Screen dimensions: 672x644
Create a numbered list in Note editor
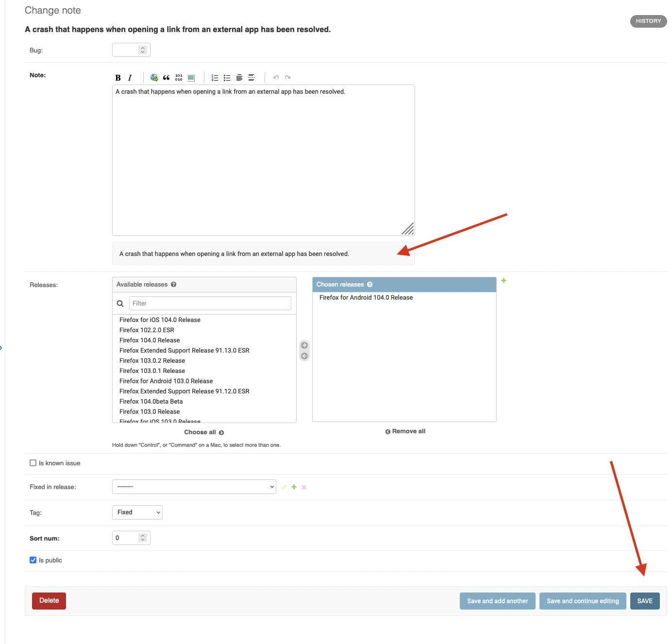pos(215,78)
